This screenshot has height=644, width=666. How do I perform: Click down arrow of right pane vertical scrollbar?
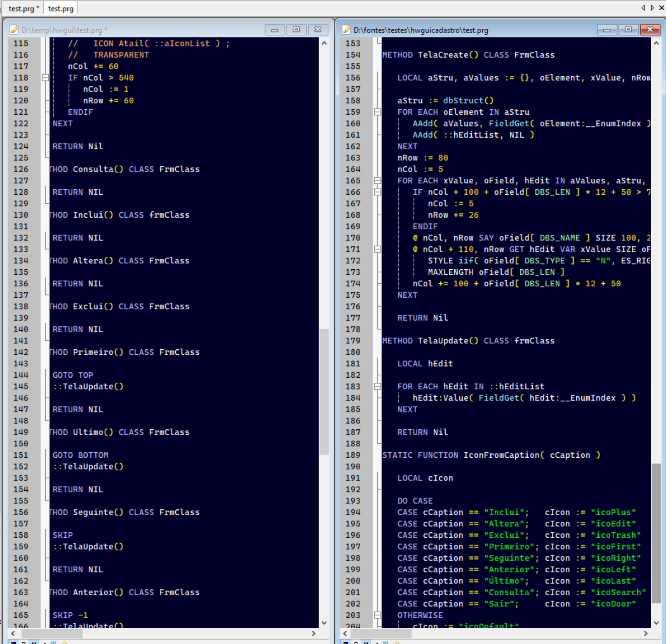656,623
